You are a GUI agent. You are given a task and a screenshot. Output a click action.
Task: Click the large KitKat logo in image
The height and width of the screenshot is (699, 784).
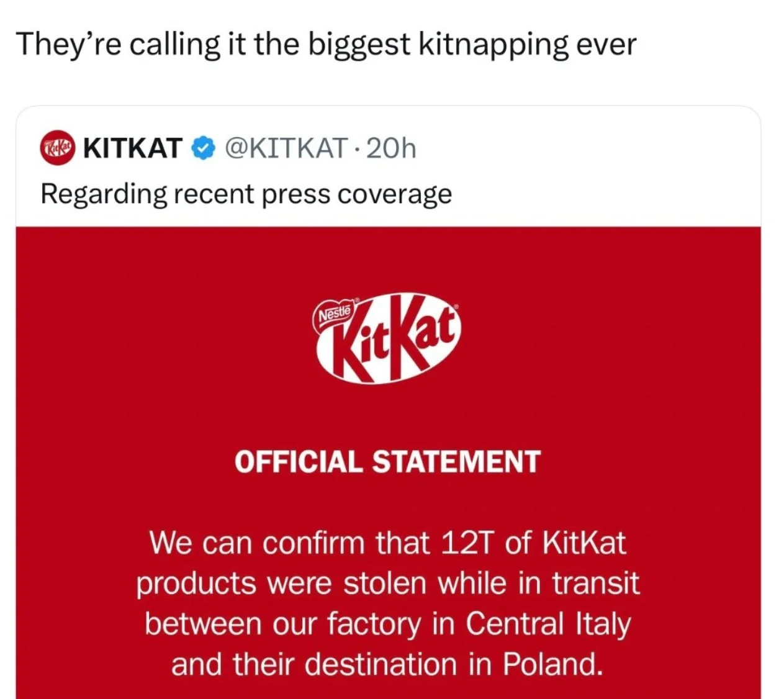(x=389, y=338)
